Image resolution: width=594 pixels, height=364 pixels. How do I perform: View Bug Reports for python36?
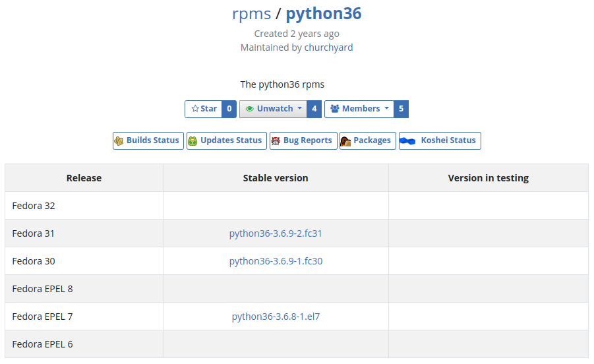tap(303, 140)
